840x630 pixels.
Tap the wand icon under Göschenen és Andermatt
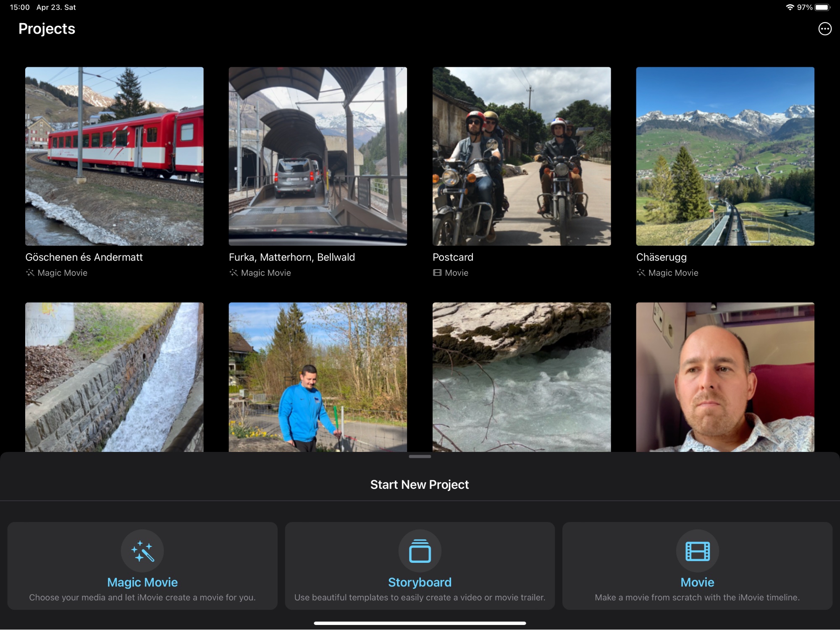click(30, 273)
